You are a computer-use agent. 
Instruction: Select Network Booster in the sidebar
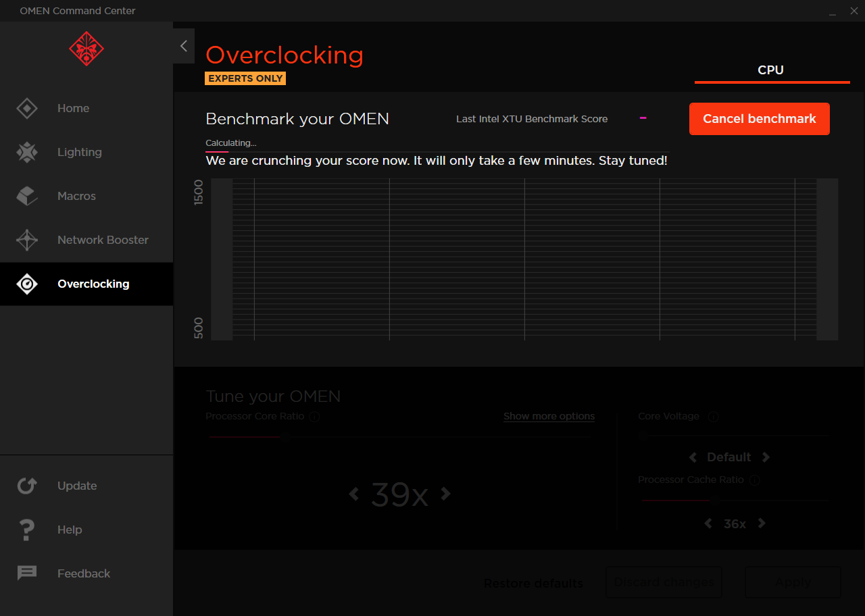coord(86,240)
